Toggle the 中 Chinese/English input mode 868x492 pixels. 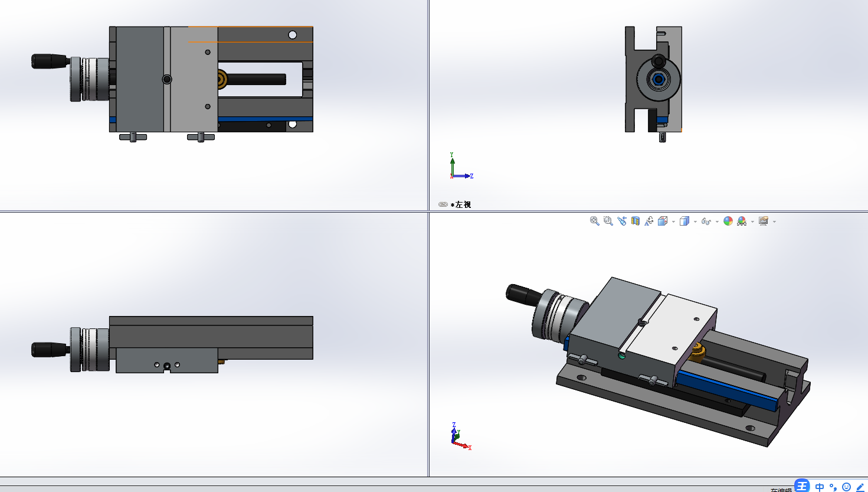click(x=820, y=487)
